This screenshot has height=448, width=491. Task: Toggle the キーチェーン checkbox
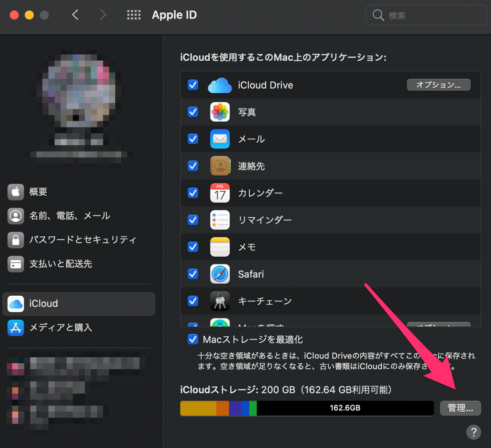[x=193, y=301]
